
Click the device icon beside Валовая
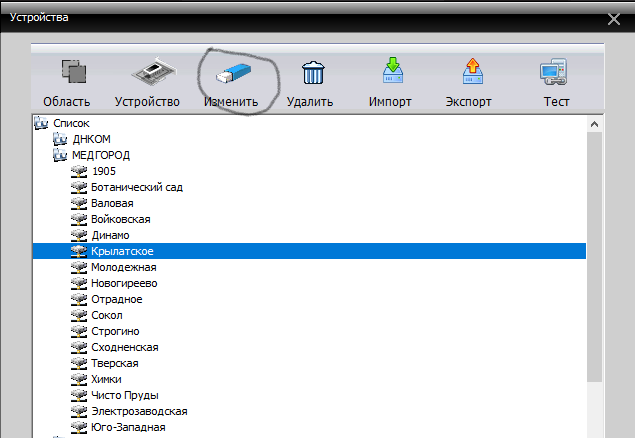coord(79,203)
